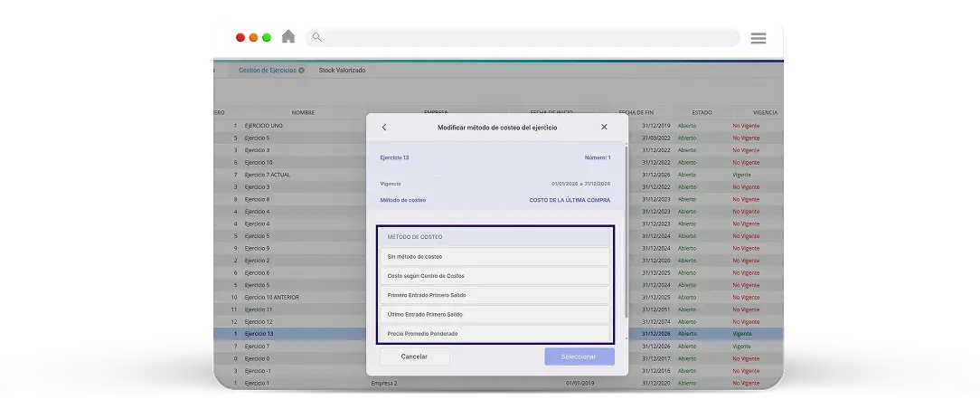Close the Gestión de Ejercicios tab
This screenshot has width=980, height=409.
pos(301,71)
